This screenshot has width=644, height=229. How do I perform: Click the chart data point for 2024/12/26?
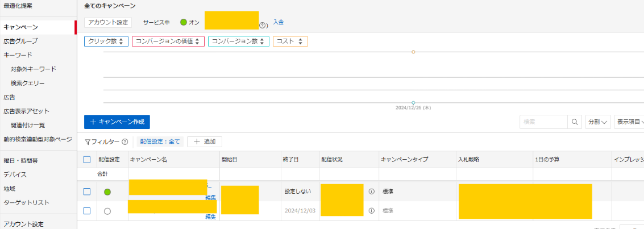click(413, 102)
